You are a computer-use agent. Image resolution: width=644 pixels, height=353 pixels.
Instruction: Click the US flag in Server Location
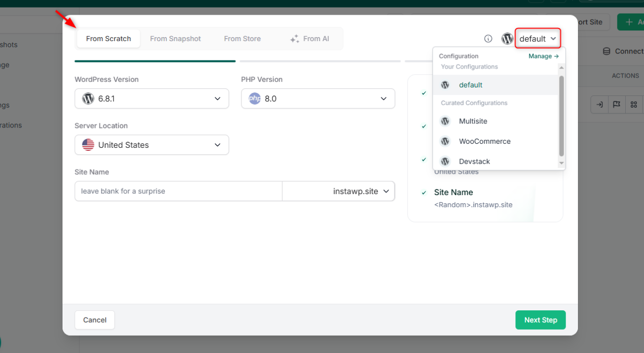click(x=87, y=144)
